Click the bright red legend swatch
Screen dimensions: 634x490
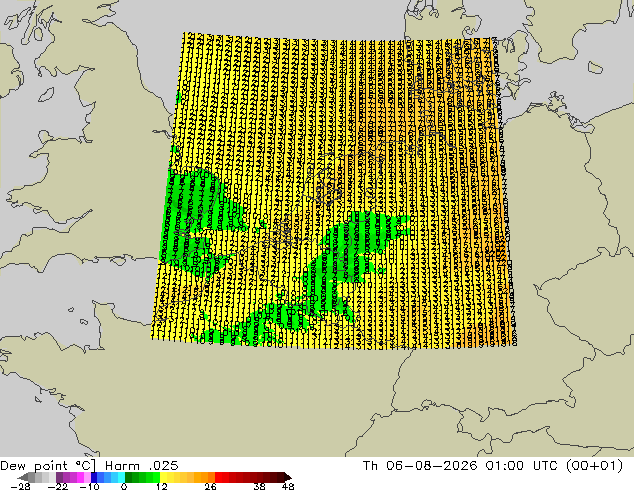pos(218,477)
